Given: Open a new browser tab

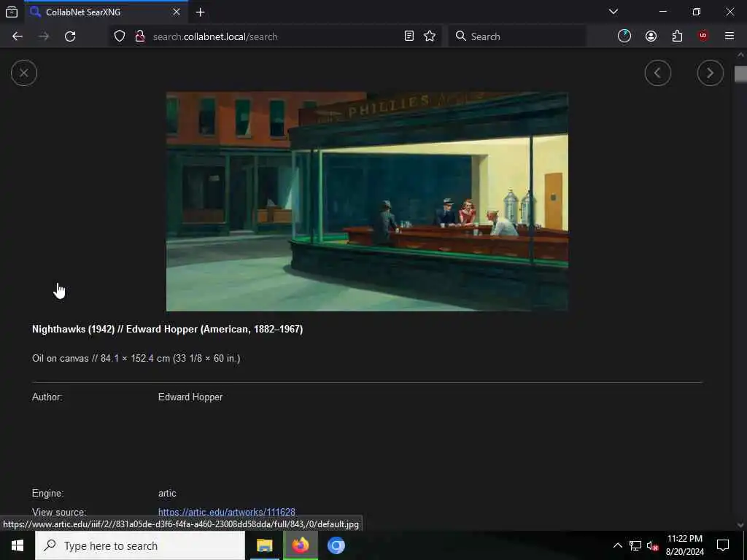Looking at the screenshot, I should click(200, 12).
